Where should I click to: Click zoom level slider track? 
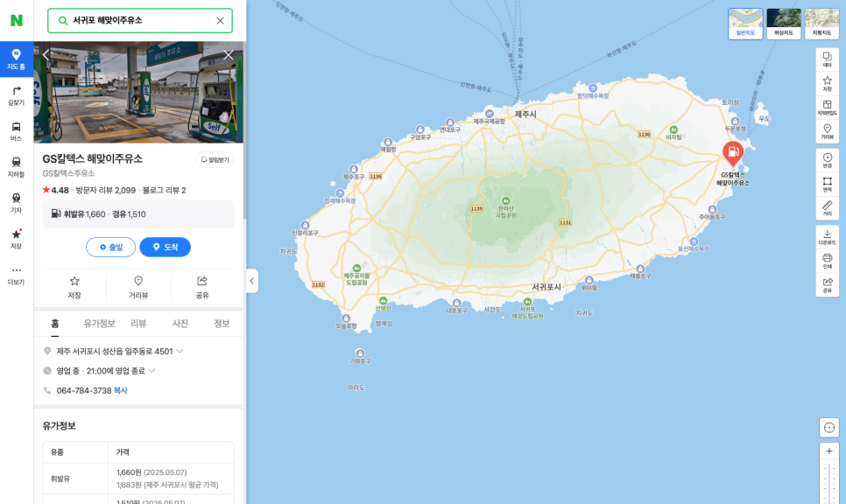(x=829, y=482)
